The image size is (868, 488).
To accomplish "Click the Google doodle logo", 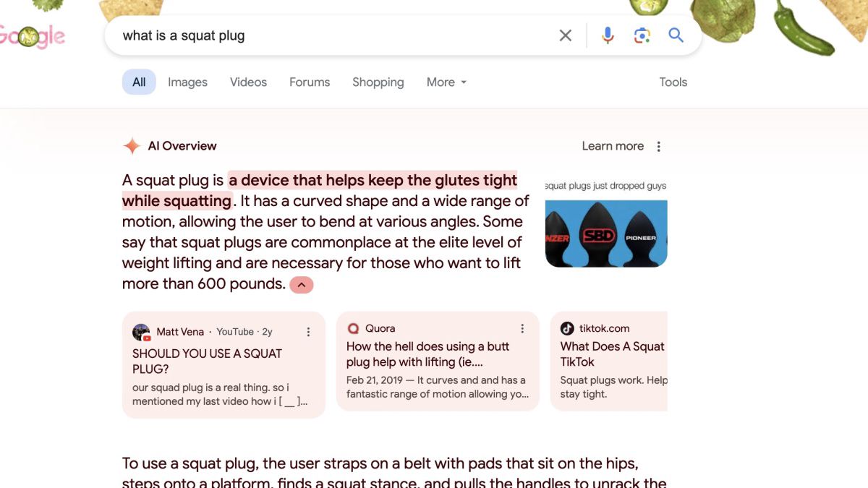I will 33,36.
